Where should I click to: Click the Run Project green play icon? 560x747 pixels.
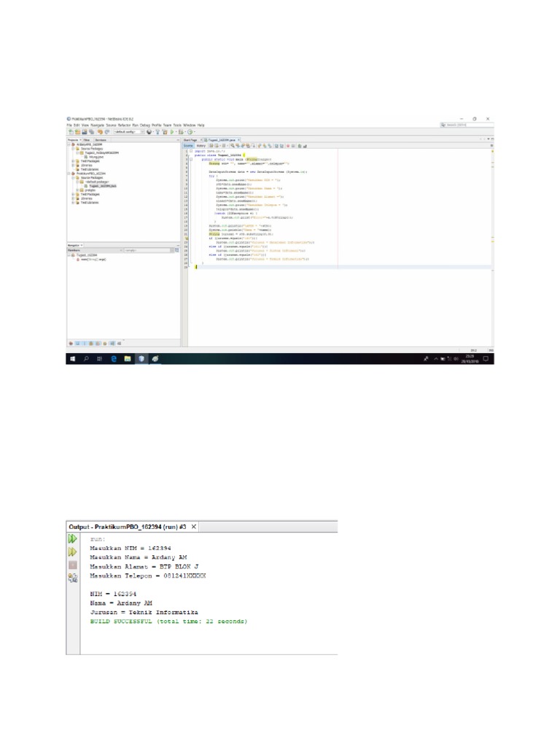[x=171, y=132]
